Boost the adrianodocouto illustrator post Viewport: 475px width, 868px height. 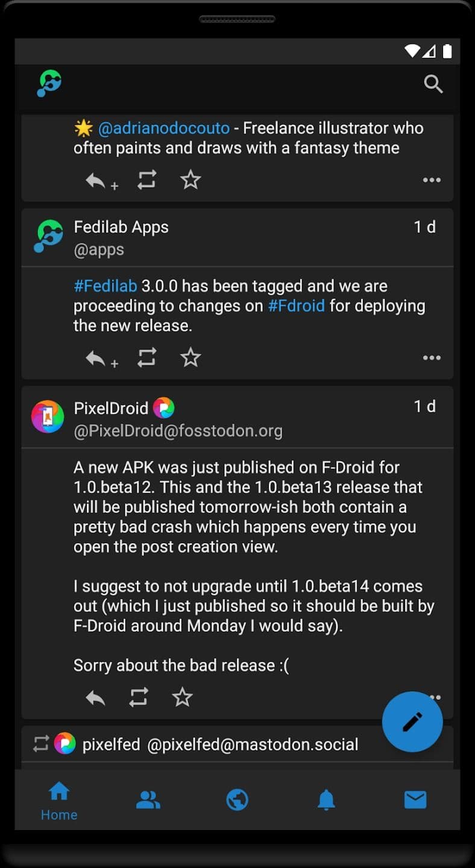tap(146, 180)
